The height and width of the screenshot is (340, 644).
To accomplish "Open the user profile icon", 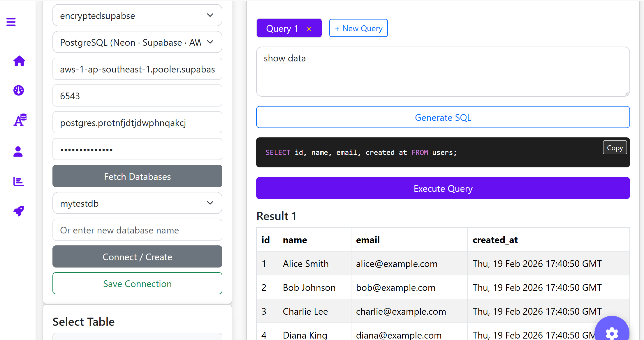I will [18, 151].
